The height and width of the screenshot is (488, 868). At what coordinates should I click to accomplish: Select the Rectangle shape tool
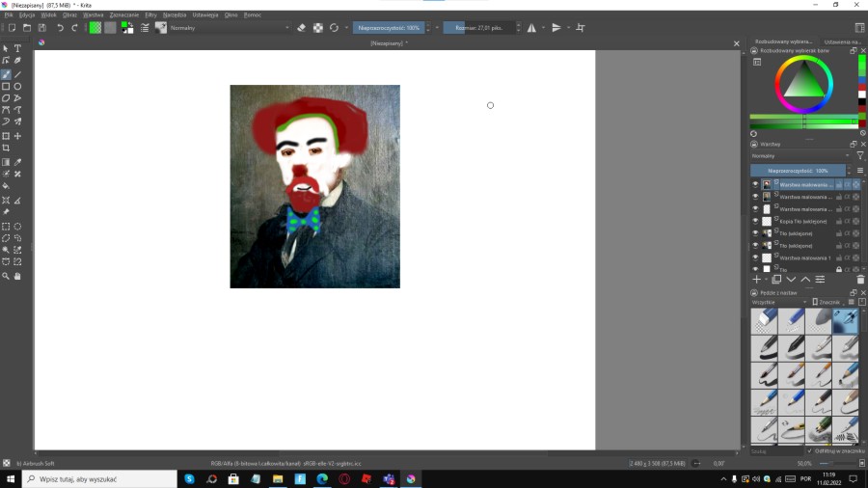pyautogui.click(x=6, y=86)
